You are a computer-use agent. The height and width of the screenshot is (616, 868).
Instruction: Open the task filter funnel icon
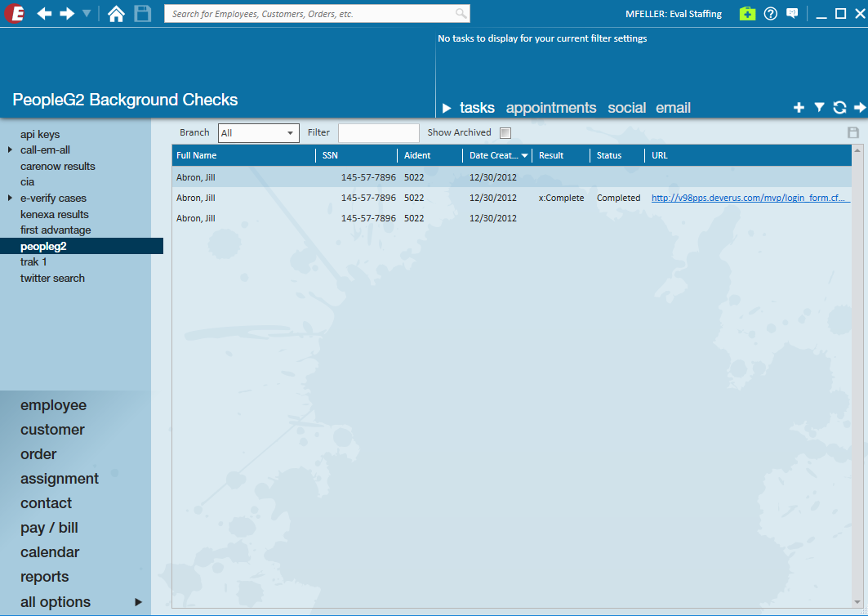pyautogui.click(x=819, y=108)
